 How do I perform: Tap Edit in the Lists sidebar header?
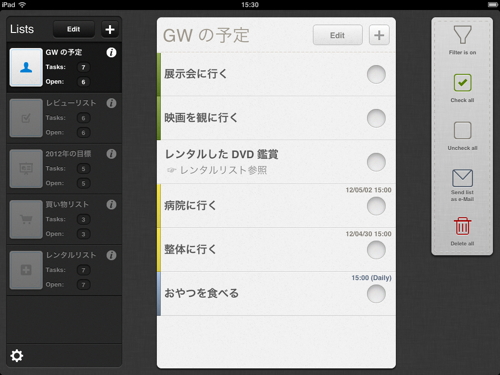tap(74, 29)
